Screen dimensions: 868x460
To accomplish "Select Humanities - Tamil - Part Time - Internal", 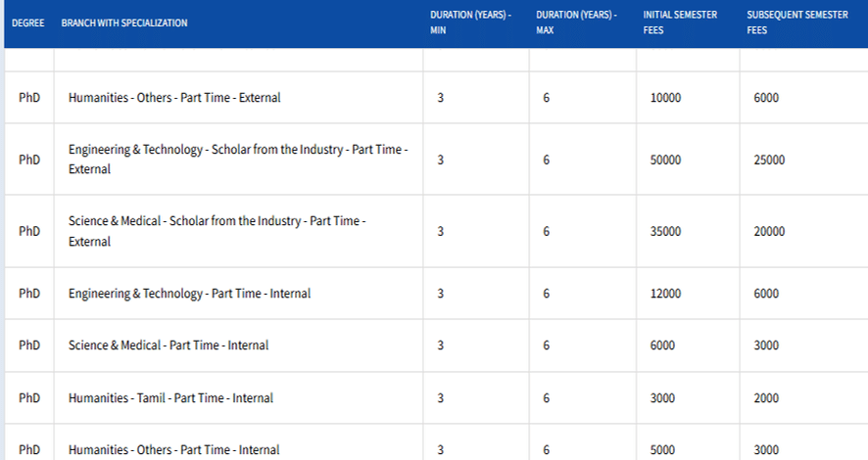I will [170, 398].
